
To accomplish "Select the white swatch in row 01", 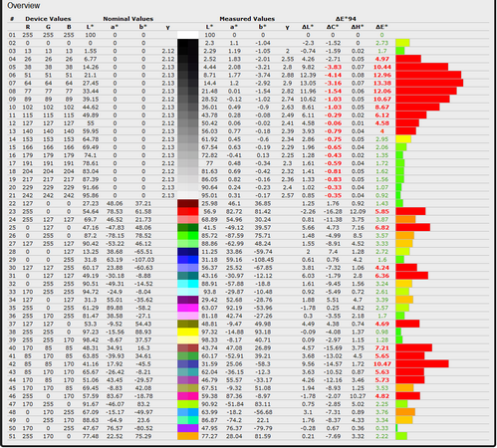I will pos(188,35).
